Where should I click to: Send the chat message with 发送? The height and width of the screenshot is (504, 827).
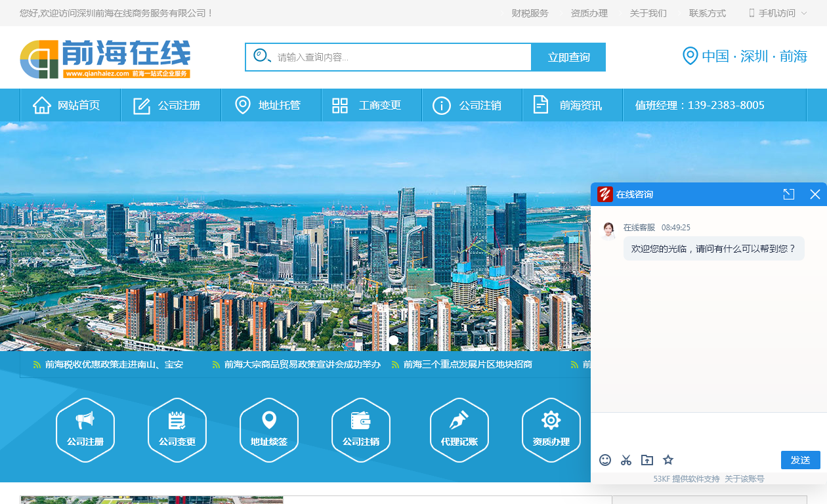click(x=800, y=460)
